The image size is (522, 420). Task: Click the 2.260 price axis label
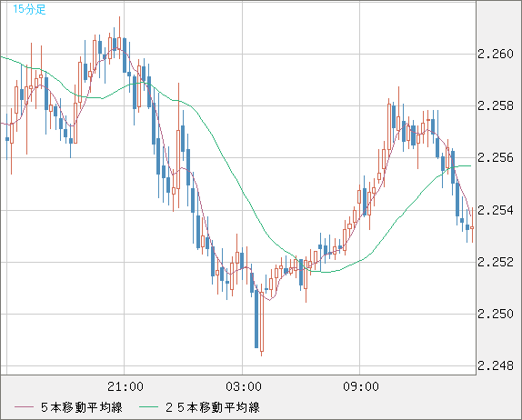[496, 54]
